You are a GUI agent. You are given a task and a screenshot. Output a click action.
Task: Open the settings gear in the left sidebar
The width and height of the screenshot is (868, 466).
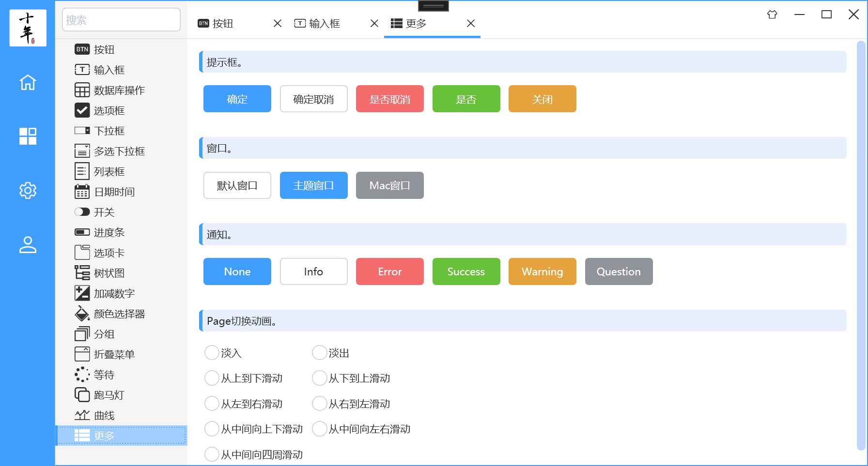[28, 191]
